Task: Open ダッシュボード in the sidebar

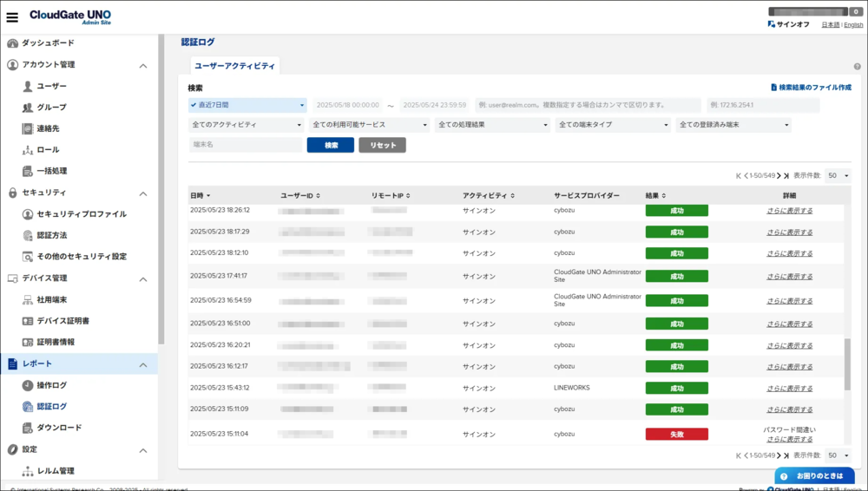Action: (48, 43)
